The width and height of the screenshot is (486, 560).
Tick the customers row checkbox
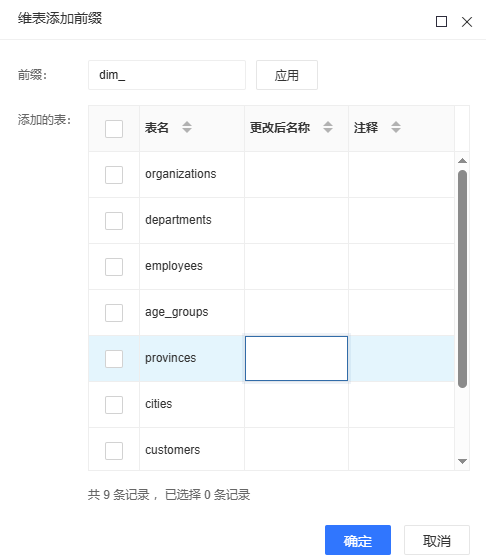coord(114,451)
